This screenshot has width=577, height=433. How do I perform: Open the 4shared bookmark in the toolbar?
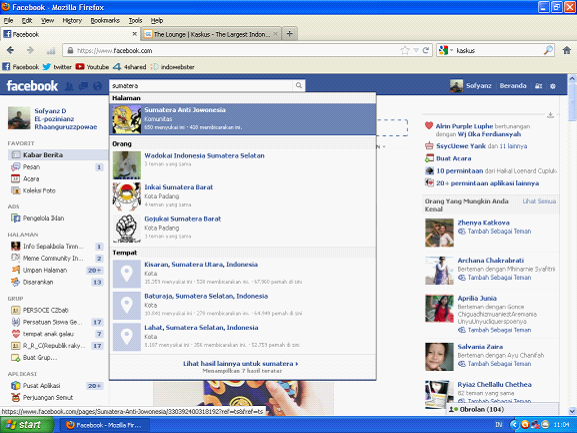(x=130, y=67)
